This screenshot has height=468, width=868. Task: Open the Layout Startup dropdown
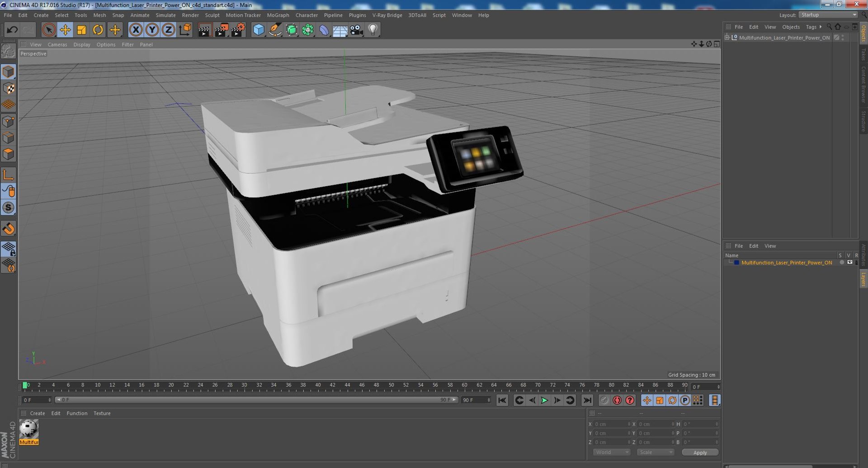(828, 15)
